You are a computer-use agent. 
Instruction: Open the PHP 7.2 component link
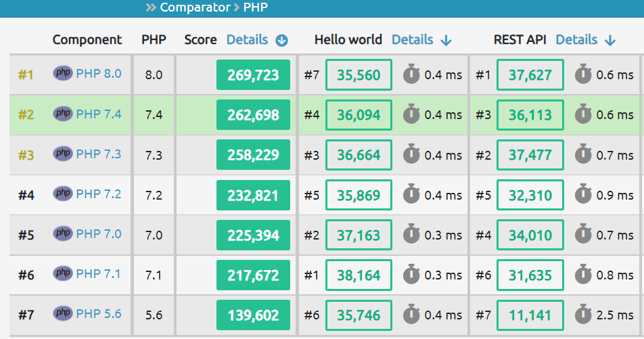tap(99, 194)
